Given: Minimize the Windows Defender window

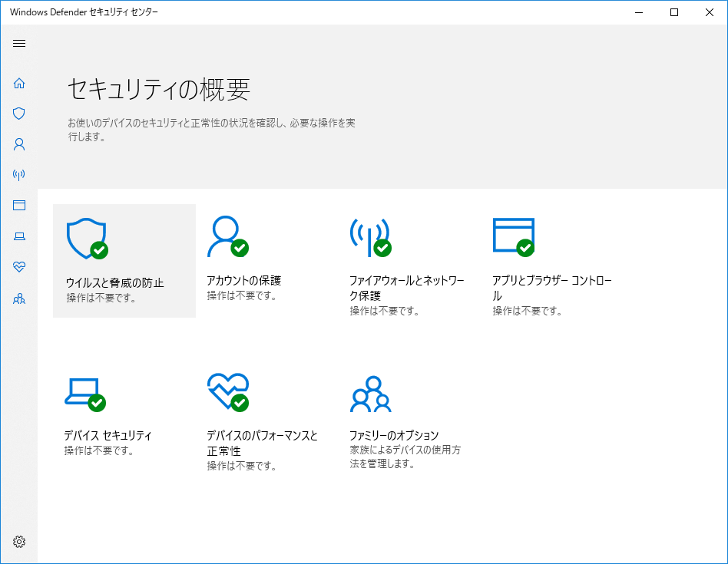Looking at the screenshot, I should tap(639, 12).
